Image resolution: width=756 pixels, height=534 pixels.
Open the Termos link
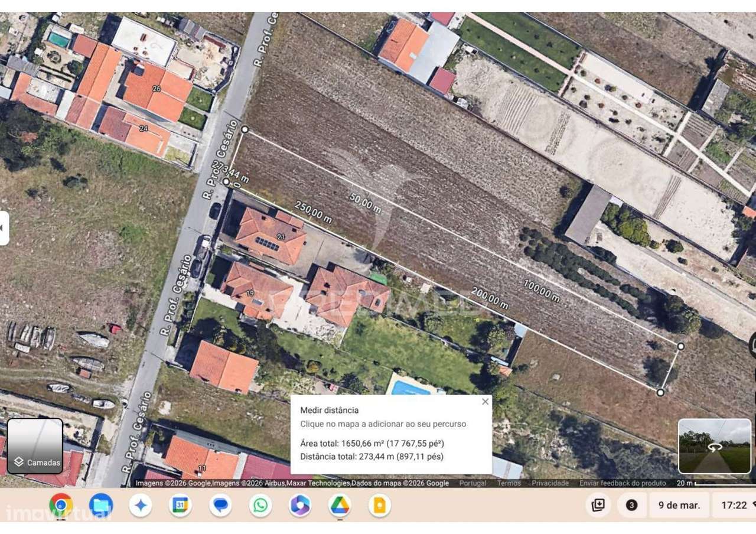508,483
